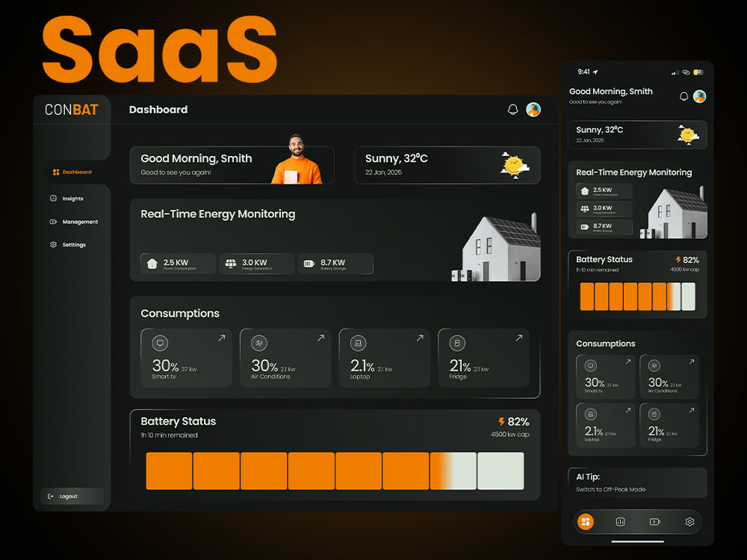Click the CONBAT logo
747x560 pixels.
click(72, 110)
